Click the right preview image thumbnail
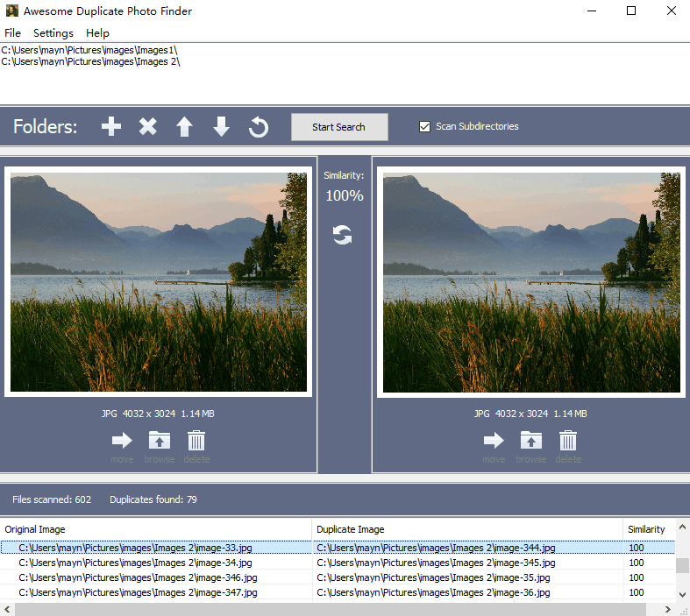690x616 pixels. [x=531, y=282]
